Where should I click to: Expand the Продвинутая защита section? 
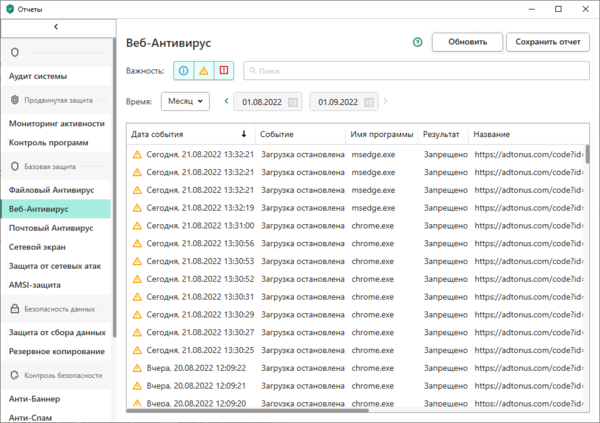[58, 100]
